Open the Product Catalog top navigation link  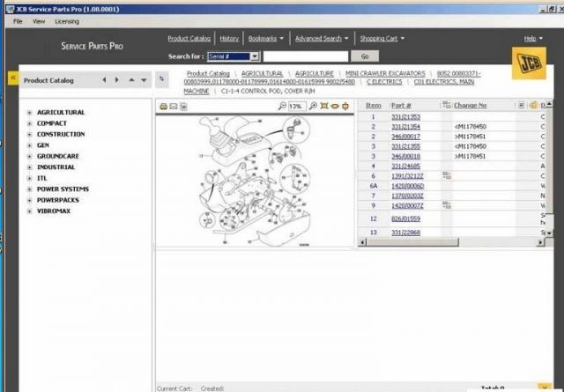[189, 39]
